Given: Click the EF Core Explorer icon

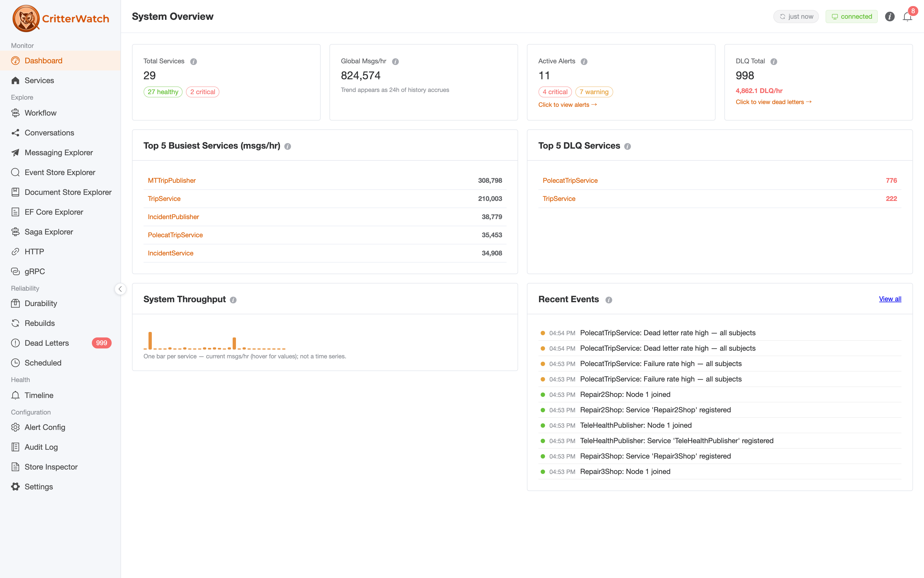Looking at the screenshot, I should [15, 212].
